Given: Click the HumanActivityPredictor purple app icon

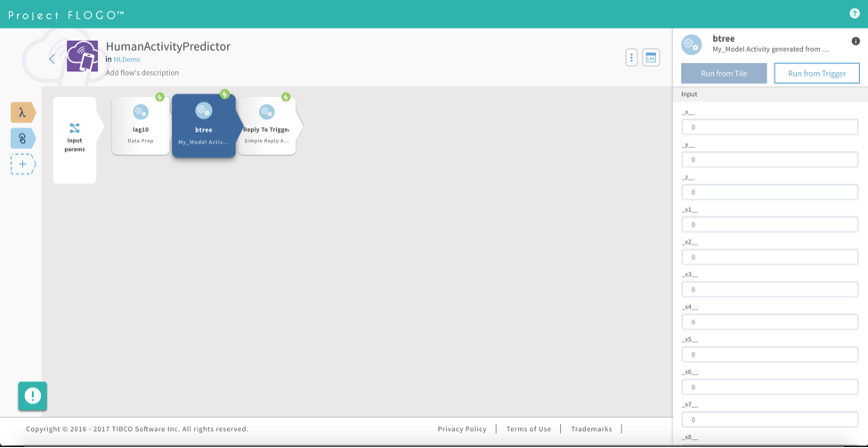Looking at the screenshot, I should (83, 56).
